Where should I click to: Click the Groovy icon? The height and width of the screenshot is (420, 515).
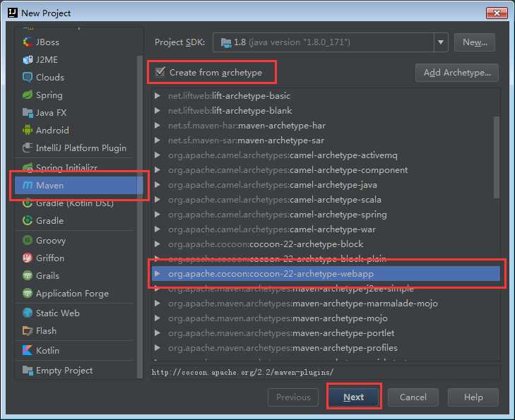coord(28,241)
